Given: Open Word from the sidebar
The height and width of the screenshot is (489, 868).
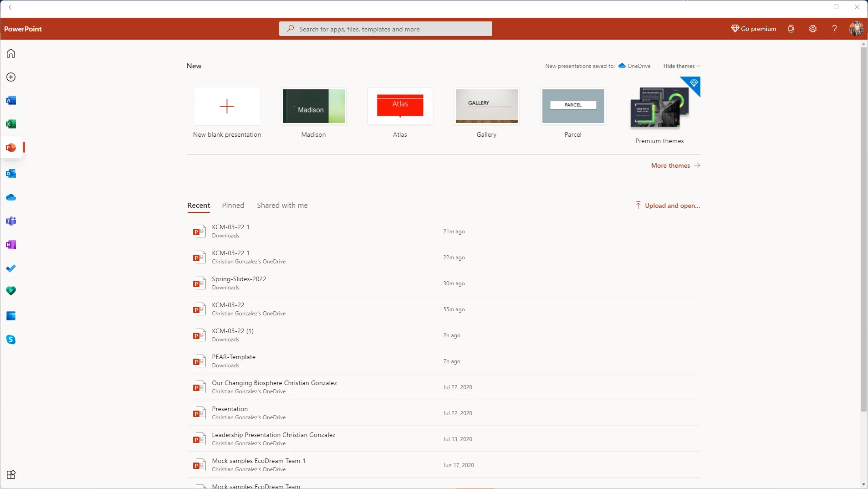Looking at the screenshot, I should (x=11, y=100).
